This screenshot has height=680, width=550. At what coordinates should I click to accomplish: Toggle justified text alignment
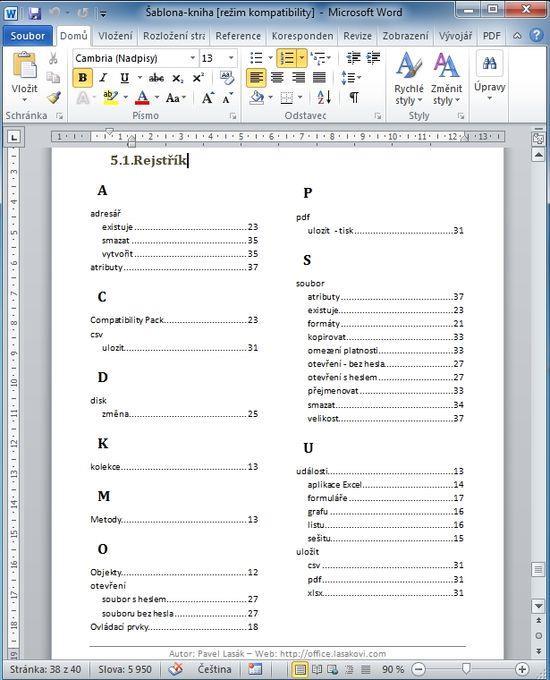319,78
